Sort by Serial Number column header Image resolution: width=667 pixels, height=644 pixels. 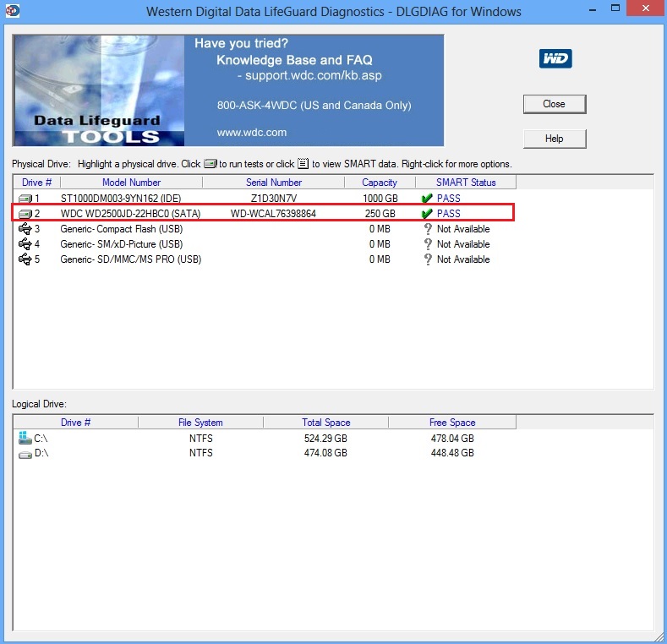(x=274, y=183)
